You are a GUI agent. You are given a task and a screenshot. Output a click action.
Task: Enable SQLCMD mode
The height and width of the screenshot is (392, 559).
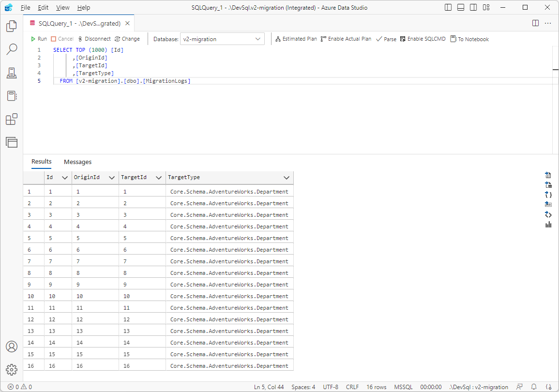[x=423, y=39]
